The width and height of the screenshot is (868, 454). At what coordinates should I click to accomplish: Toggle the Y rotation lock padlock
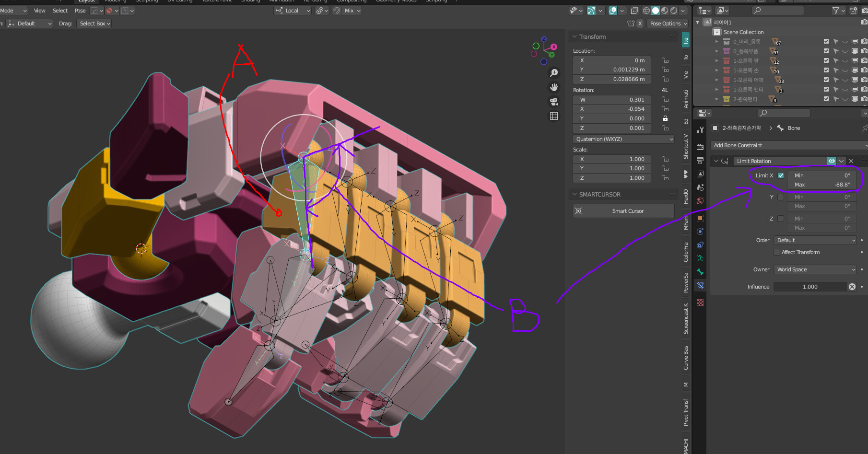pyautogui.click(x=665, y=118)
